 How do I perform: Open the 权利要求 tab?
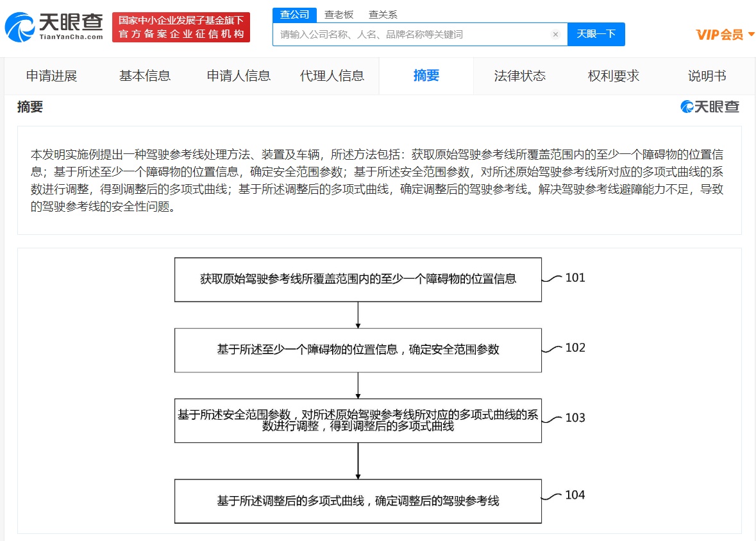614,76
